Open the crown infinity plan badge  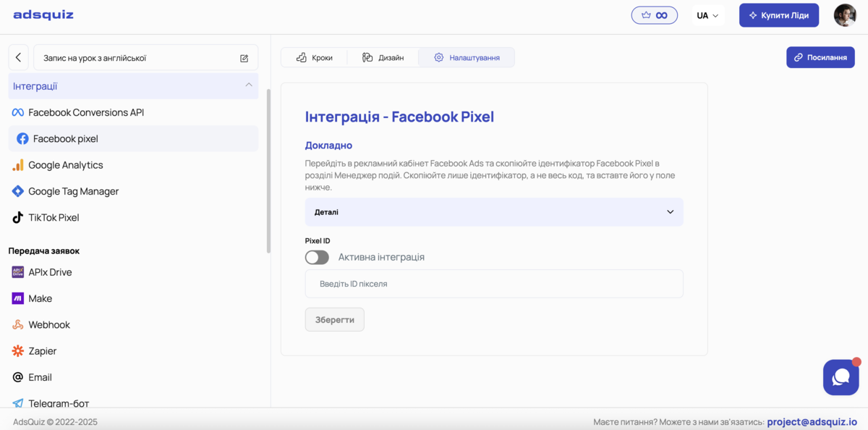click(x=655, y=15)
